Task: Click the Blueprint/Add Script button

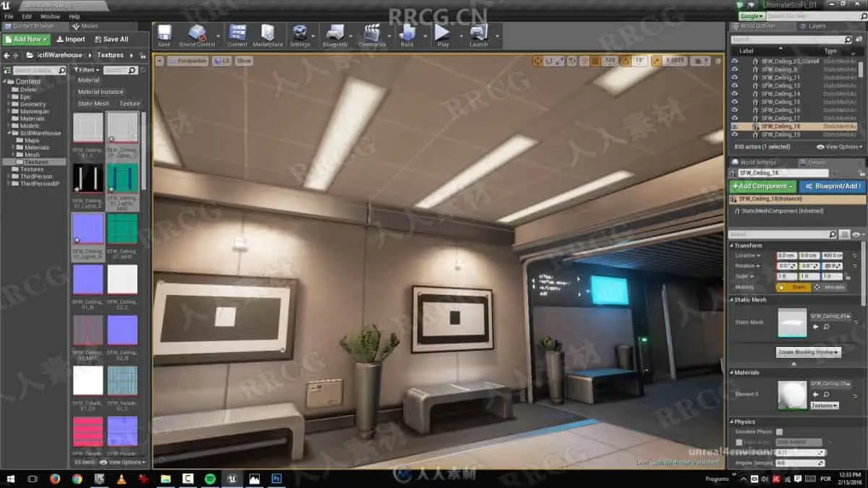Action: [831, 186]
